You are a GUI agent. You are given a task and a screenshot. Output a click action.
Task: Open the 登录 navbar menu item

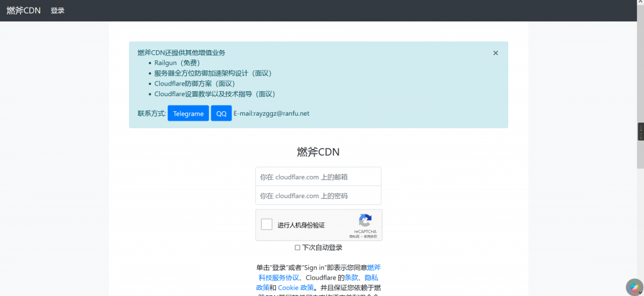pyautogui.click(x=57, y=11)
